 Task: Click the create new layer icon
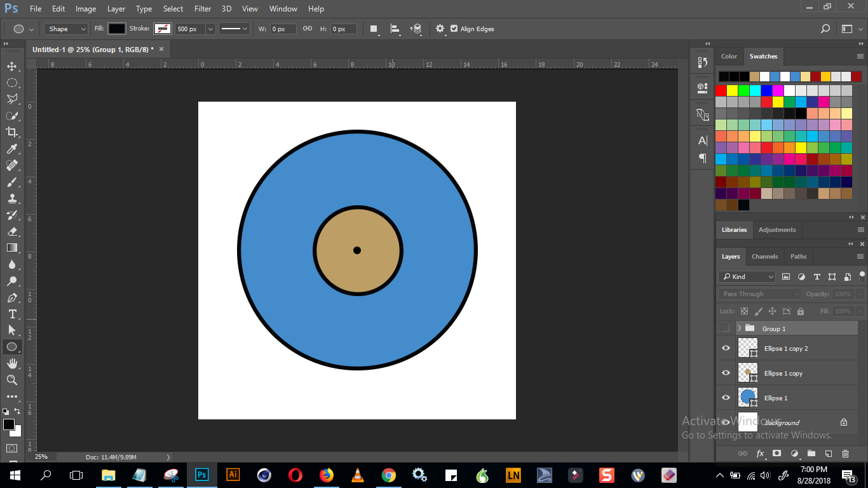pos(828,454)
